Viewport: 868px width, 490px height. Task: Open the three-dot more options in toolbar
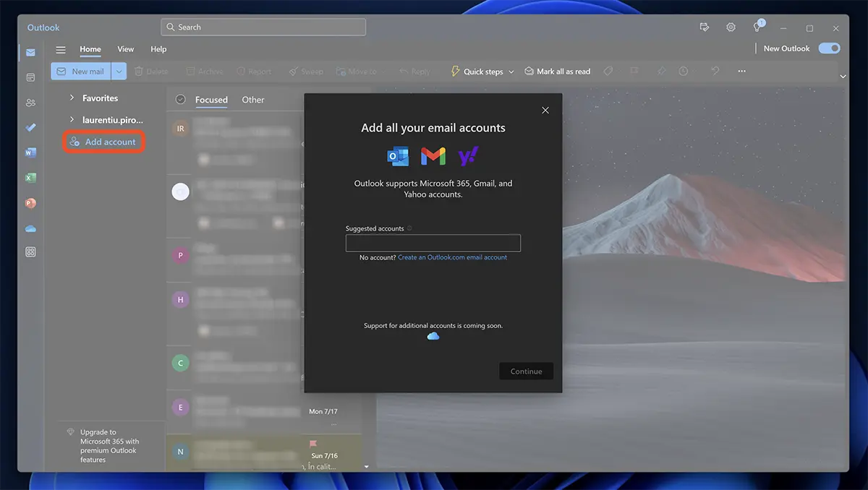741,71
